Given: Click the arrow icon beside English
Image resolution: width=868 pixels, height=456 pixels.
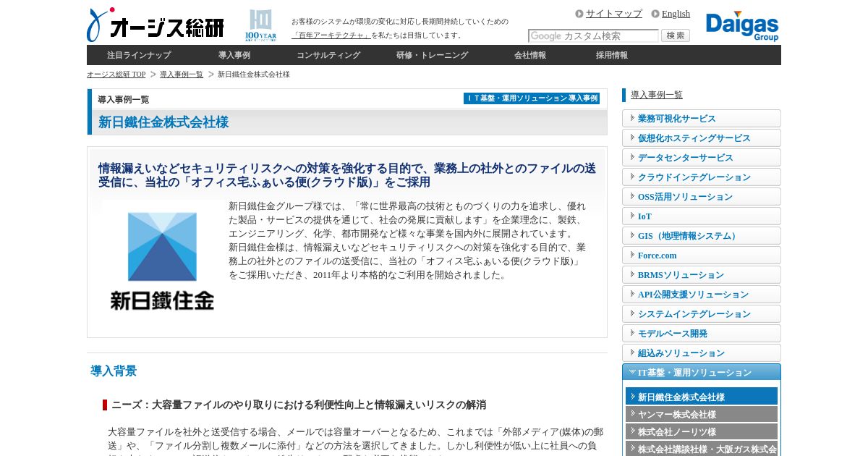Looking at the screenshot, I should 655,14.
